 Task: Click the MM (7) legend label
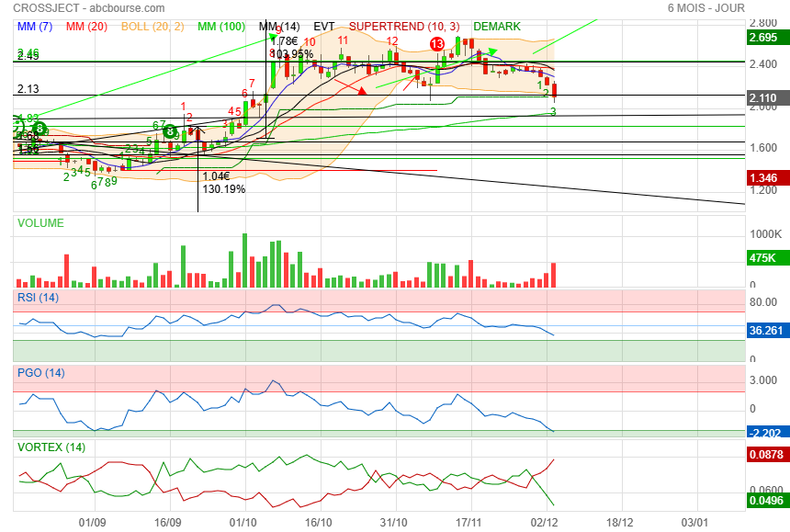35,27
